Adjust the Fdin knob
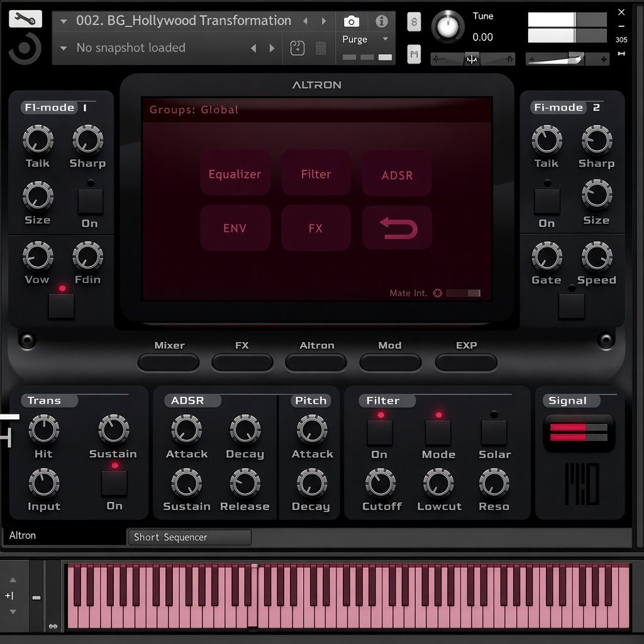 [x=87, y=257]
